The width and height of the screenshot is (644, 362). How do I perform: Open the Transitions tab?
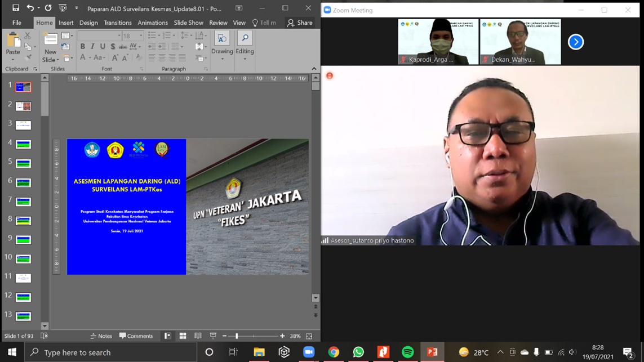point(117,23)
